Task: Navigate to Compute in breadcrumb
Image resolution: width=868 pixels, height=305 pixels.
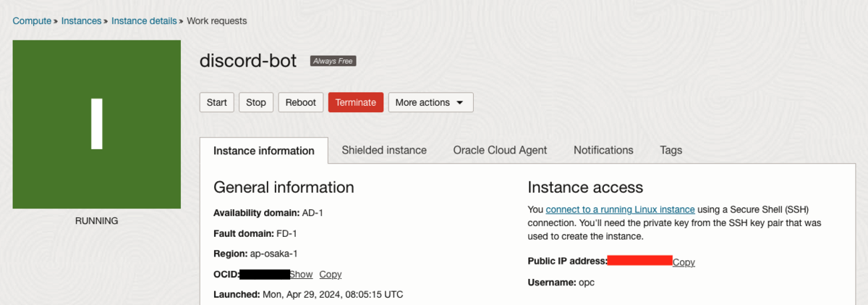Action: tap(32, 21)
